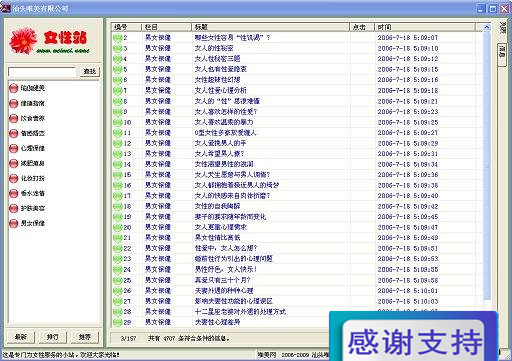Click the 排行 ranking button
The width and height of the screenshot is (512, 361).
pos(52,337)
